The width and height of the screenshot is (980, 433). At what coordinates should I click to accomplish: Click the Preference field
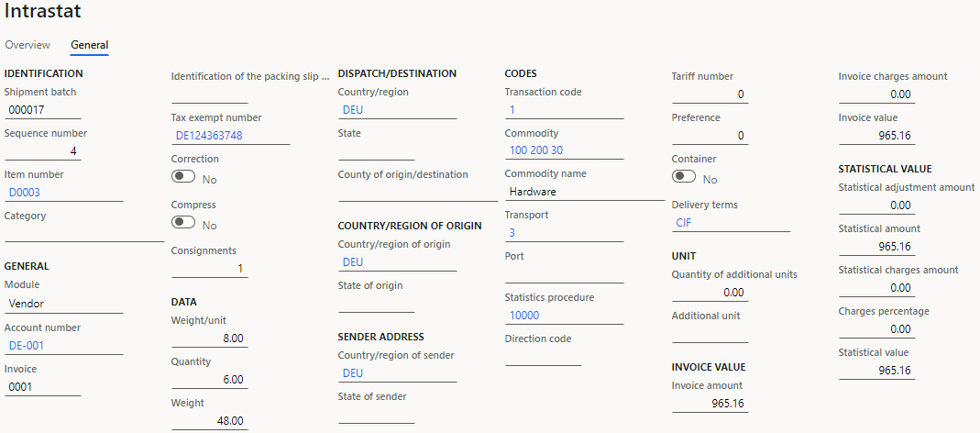tap(710, 136)
